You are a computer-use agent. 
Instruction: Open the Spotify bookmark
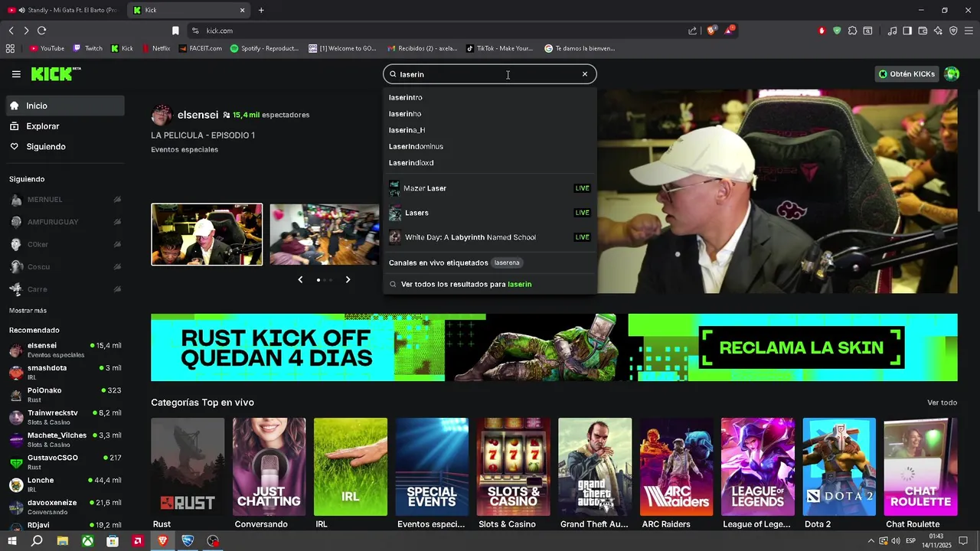tap(264, 48)
